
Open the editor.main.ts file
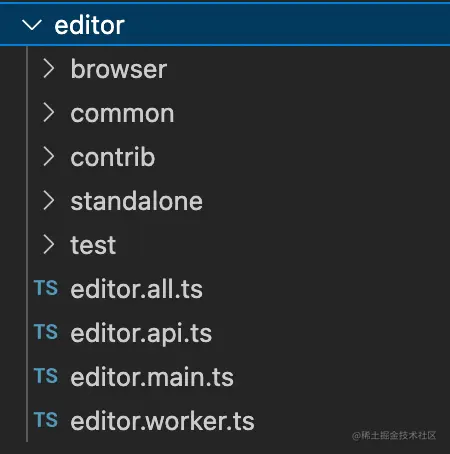click(152, 377)
